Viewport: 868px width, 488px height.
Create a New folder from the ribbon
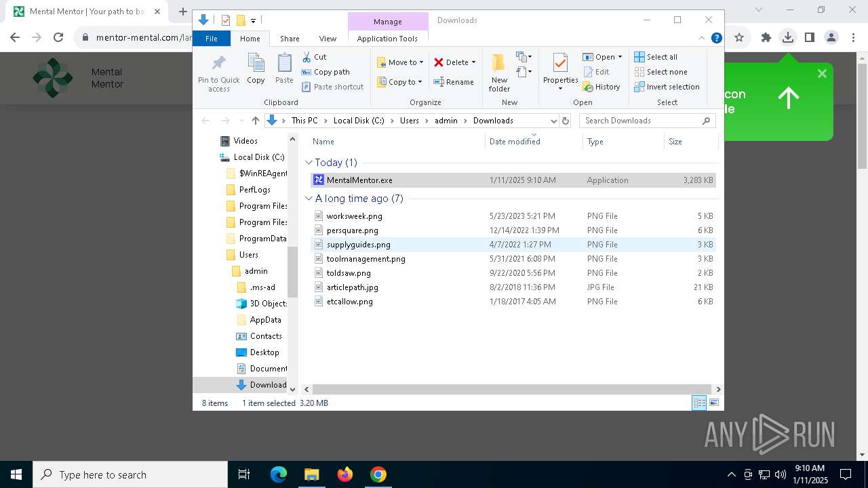pyautogui.click(x=499, y=73)
